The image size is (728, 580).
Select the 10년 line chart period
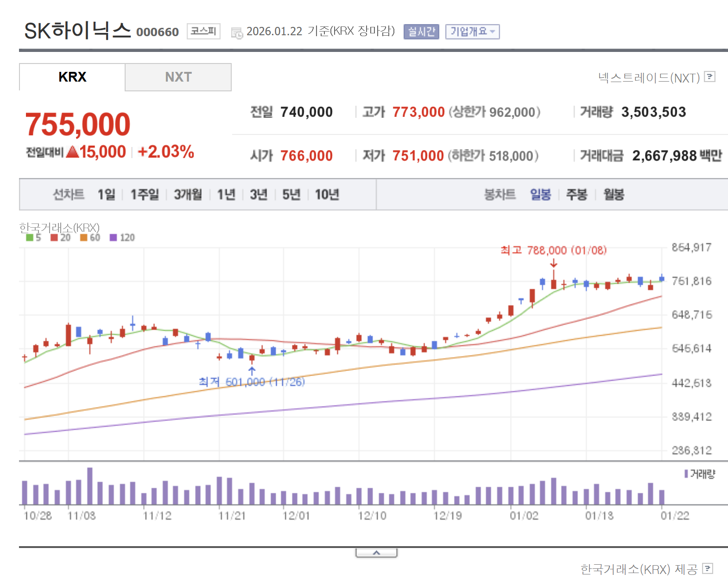327,194
